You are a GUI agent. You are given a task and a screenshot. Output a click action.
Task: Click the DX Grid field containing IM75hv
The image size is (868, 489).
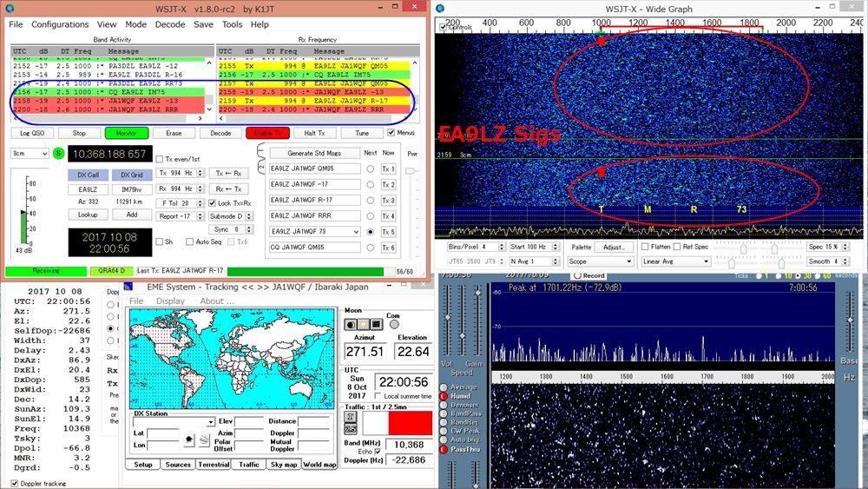(132, 189)
